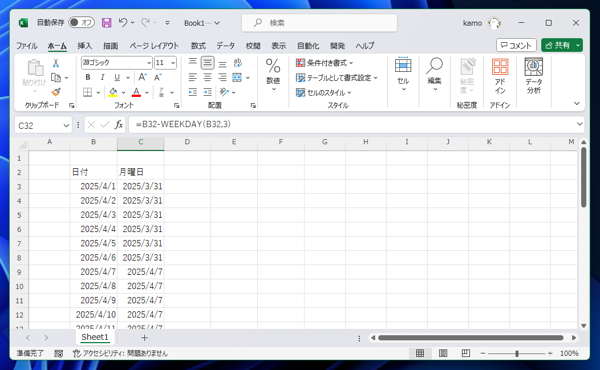Open Data Analysis

pos(533,76)
